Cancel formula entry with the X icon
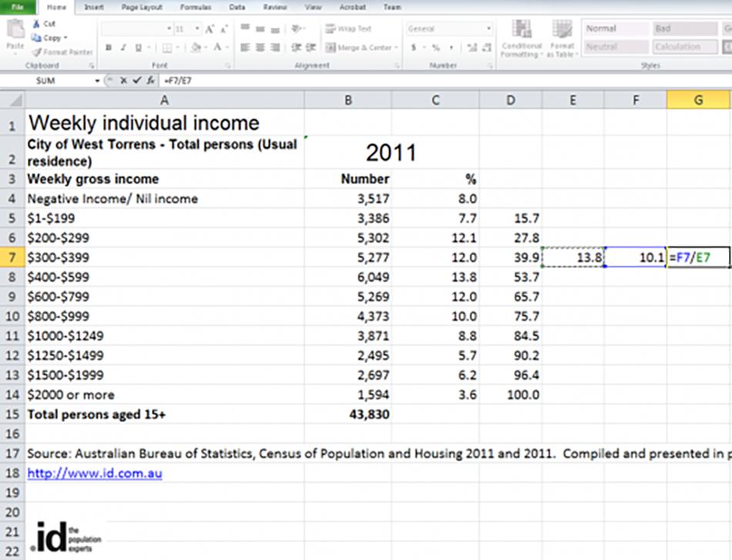732x560 pixels. click(123, 81)
